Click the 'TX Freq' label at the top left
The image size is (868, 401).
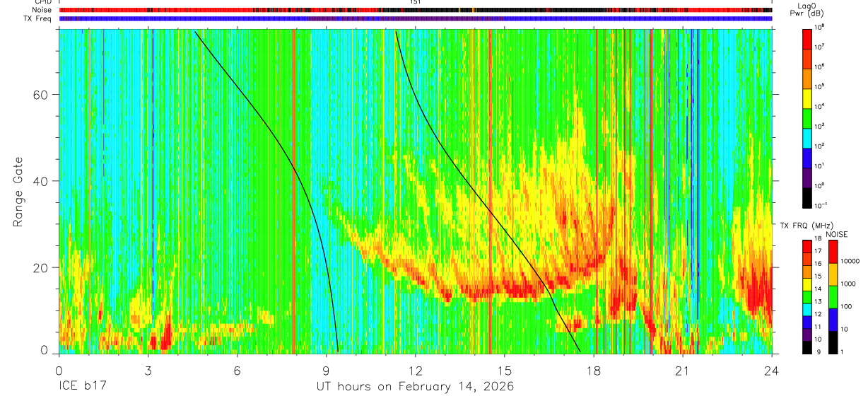click(38, 19)
